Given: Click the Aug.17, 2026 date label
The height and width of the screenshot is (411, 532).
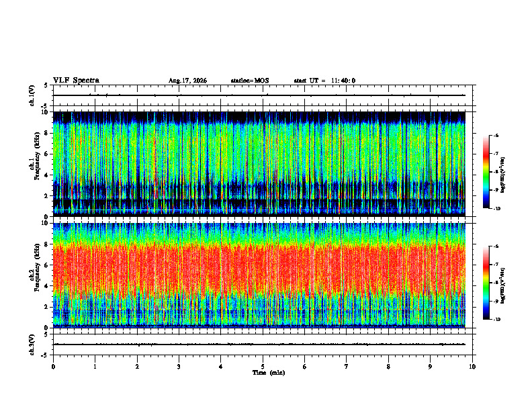Looking at the screenshot, I should [x=187, y=81].
